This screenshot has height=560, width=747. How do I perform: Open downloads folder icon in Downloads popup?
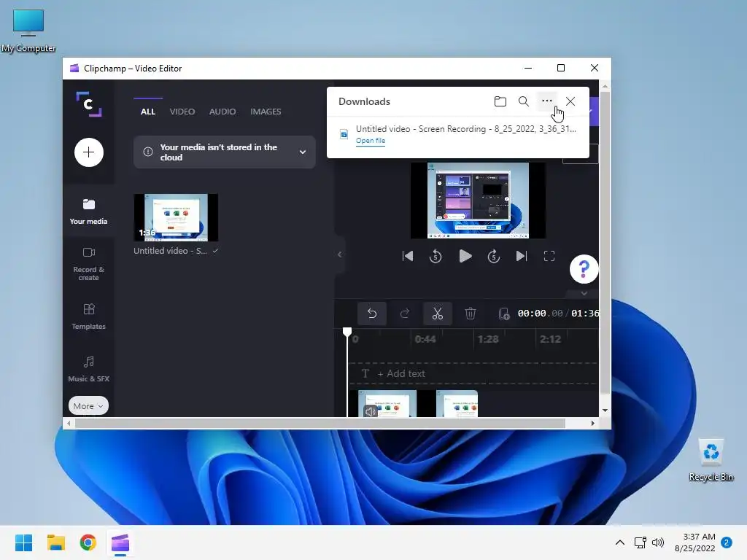tap(500, 101)
